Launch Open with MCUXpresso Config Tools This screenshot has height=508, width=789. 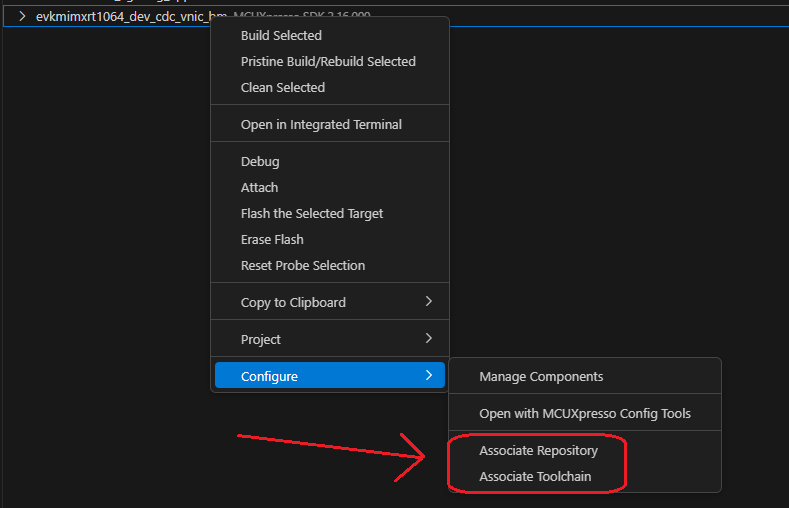[585, 413]
